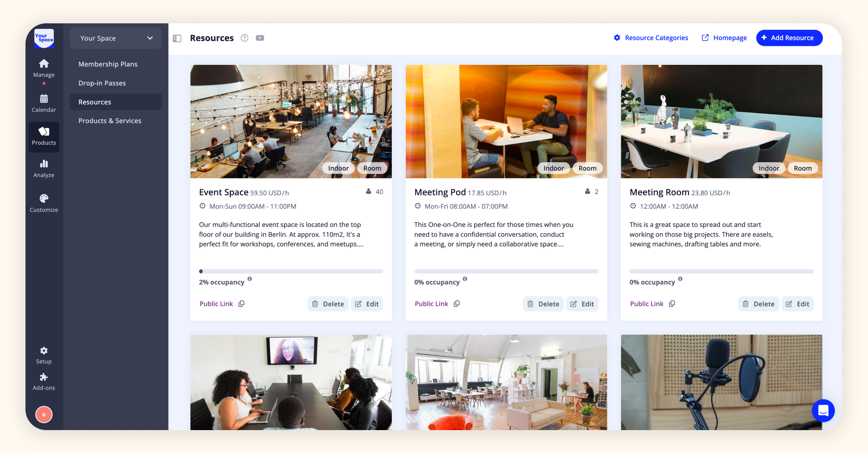
Task: Open the Customize palette icon
Action: pos(44,198)
